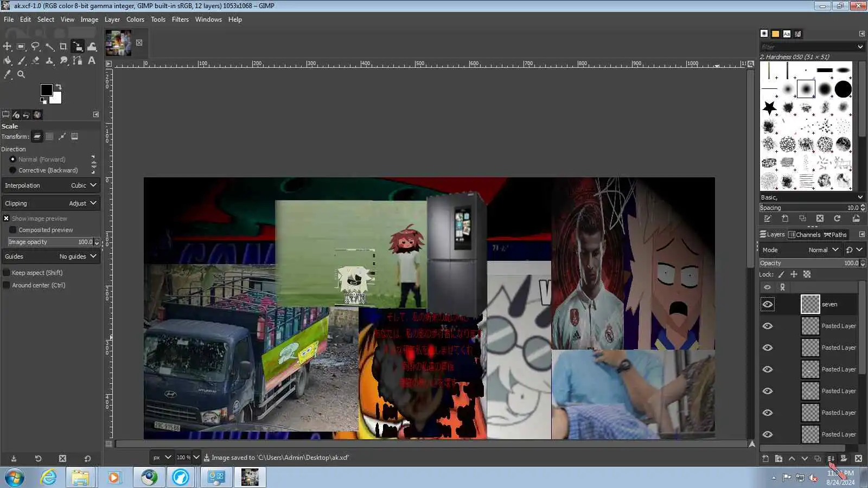Open the brush filter dropdown arrow
Screen dimensions: 868x488
[x=860, y=47]
